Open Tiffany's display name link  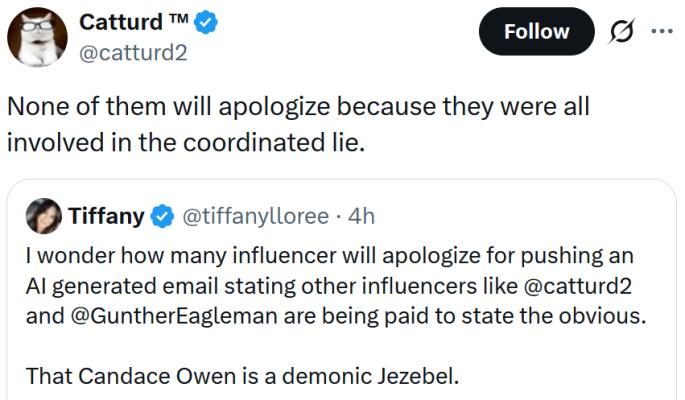[107, 215]
